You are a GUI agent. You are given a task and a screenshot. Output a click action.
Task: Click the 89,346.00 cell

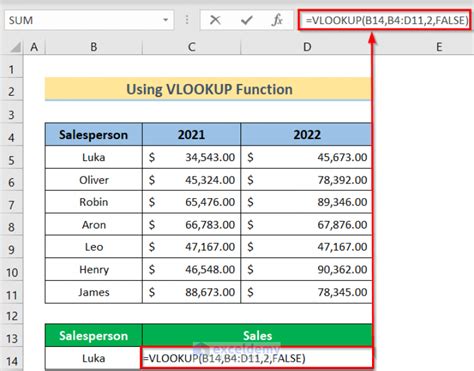point(306,202)
